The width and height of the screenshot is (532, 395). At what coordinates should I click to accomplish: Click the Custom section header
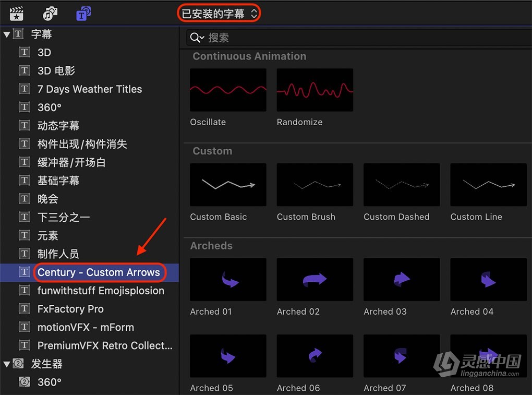point(212,151)
